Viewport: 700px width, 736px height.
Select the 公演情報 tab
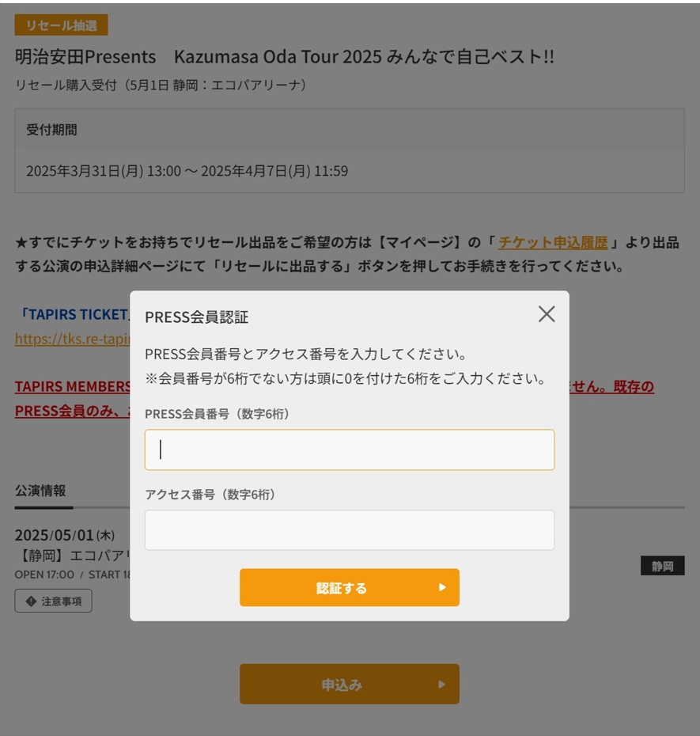(x=40, y=491)
